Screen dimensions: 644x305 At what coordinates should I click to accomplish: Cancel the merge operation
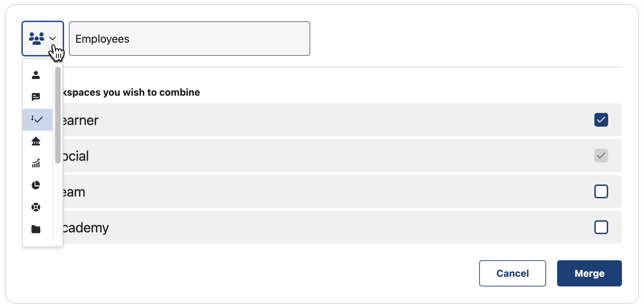[512, 273]
